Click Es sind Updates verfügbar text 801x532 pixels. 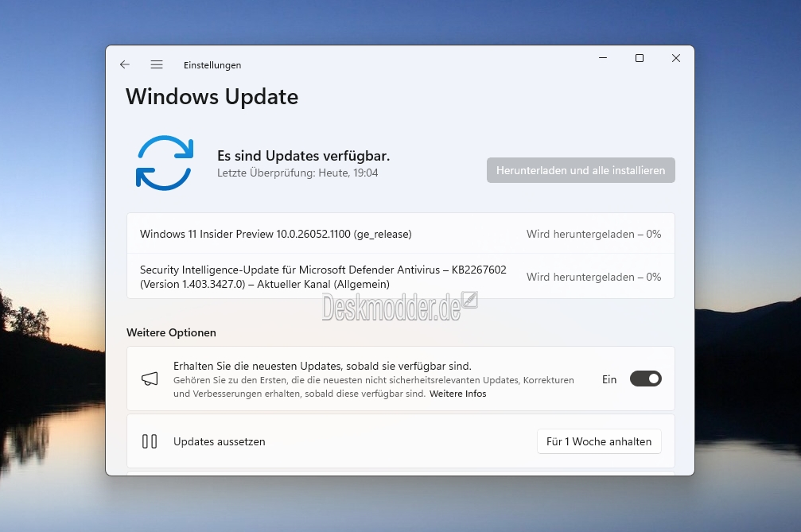303,156
